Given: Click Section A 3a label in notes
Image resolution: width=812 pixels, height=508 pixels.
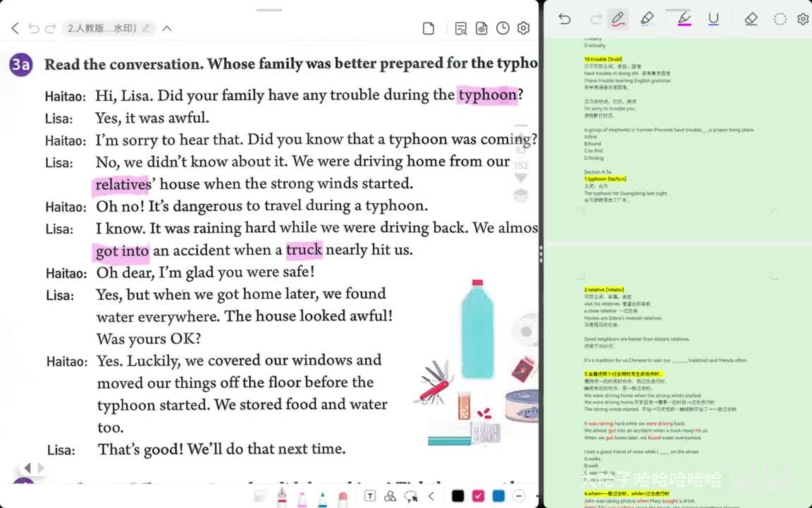Looking at the screenshot, I should (x=598, y=171).
